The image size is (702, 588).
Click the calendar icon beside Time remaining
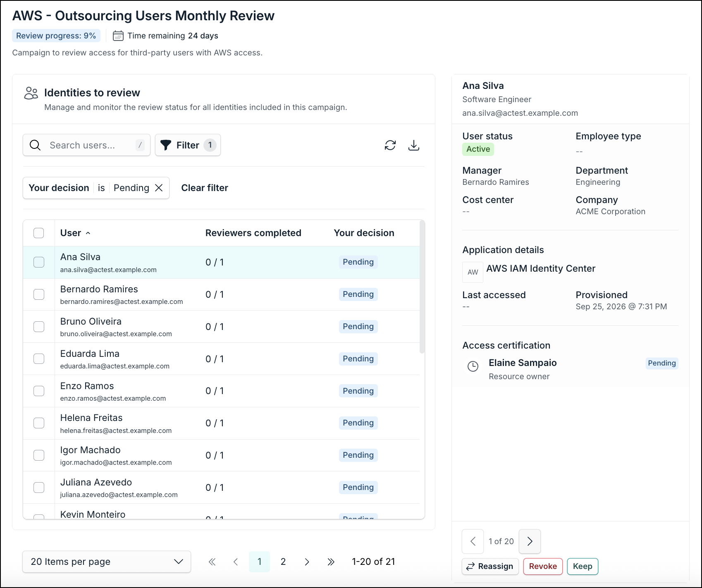118,36
